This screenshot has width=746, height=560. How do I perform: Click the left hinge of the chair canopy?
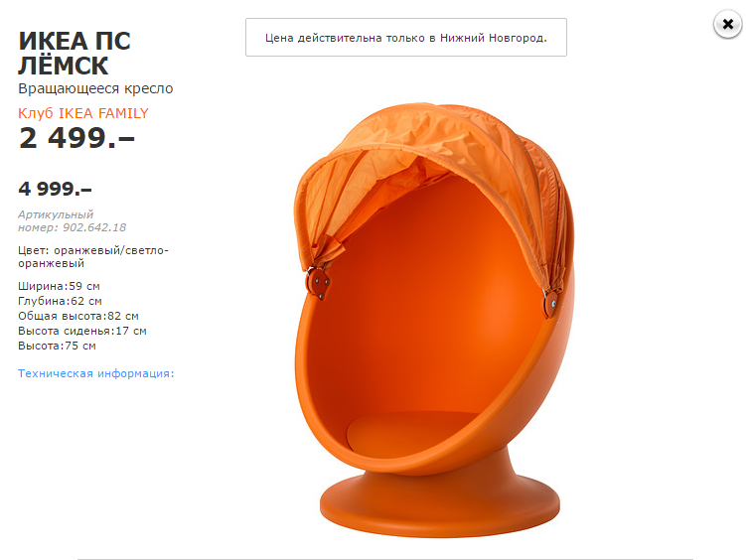coord(318,283)
